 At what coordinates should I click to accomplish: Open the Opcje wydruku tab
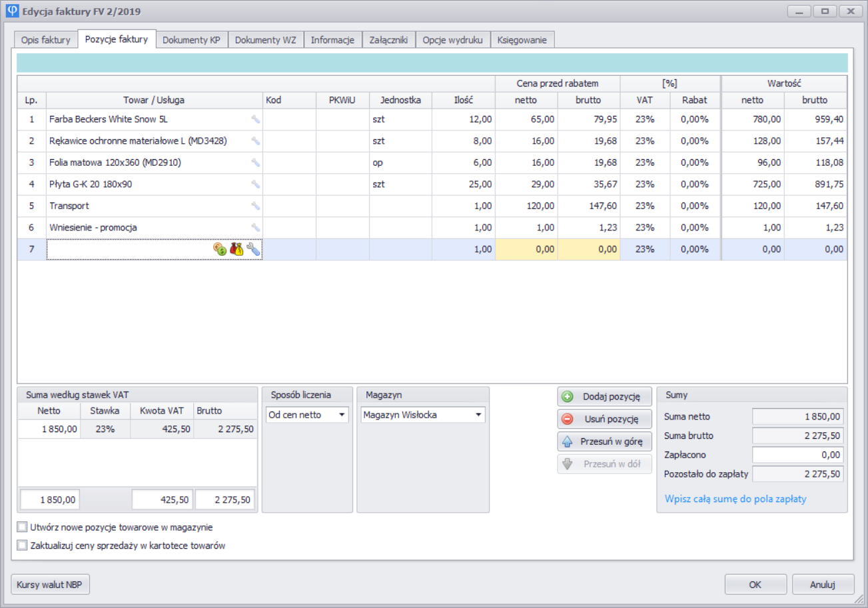coord(452,40)
